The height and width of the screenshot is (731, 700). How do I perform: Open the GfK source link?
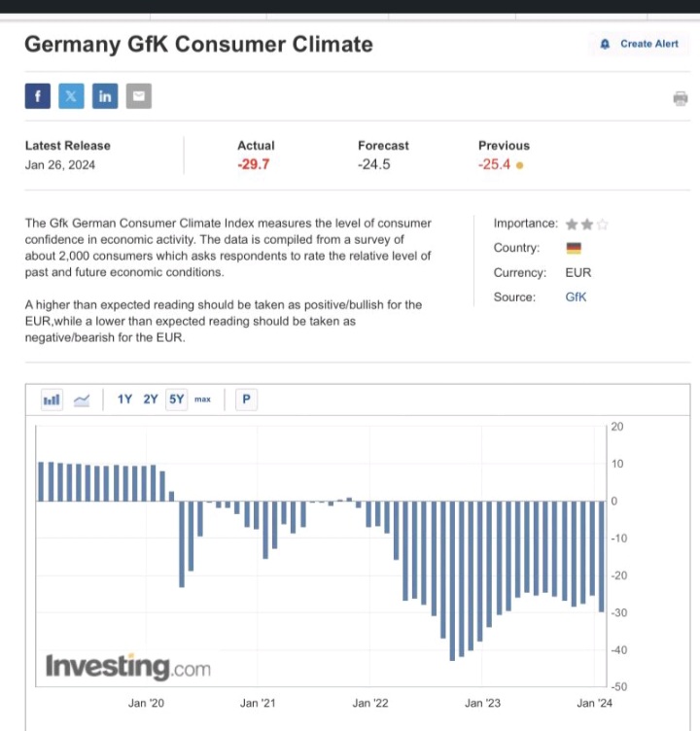(x=576, y=296)
